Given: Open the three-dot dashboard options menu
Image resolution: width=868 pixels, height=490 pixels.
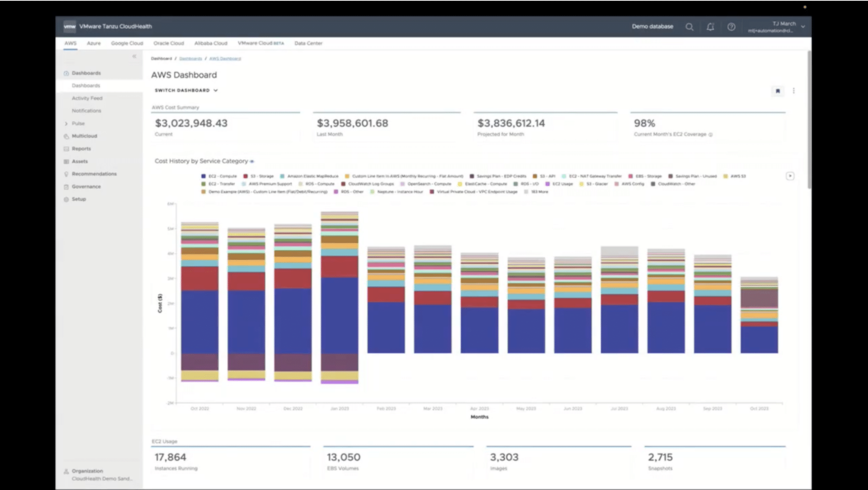Looking at the screenshot, I should 794,91.
